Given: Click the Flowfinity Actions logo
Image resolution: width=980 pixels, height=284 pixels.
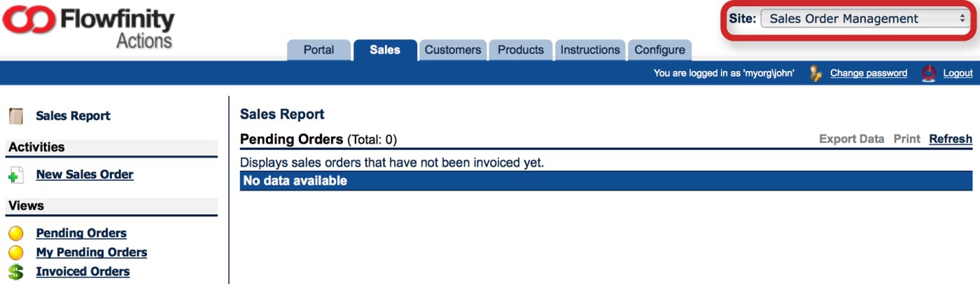Looking at the screenshot, I should click(89, 27).
